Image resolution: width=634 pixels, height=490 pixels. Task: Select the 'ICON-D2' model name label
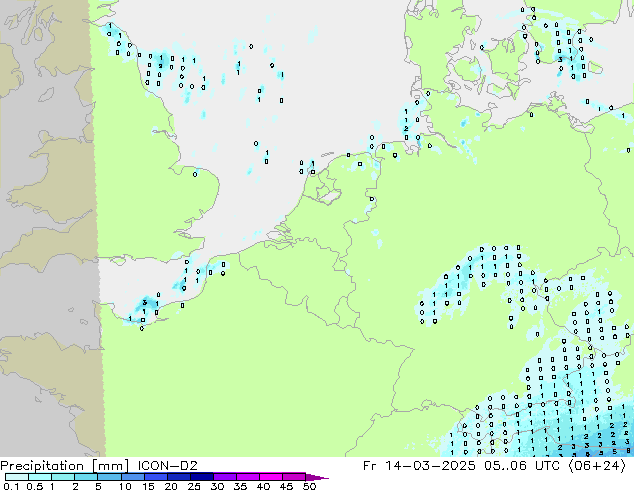[x=167, y=466]
